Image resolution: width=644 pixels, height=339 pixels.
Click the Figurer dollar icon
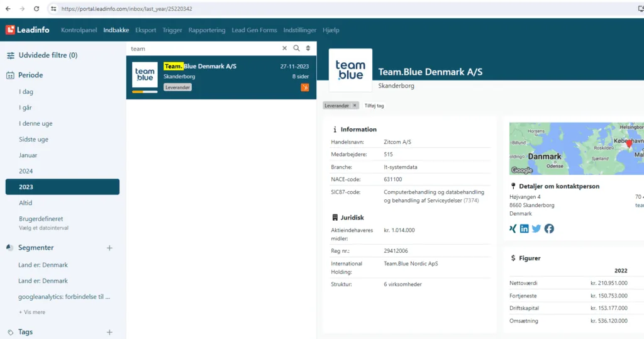(x=513, y=258)
